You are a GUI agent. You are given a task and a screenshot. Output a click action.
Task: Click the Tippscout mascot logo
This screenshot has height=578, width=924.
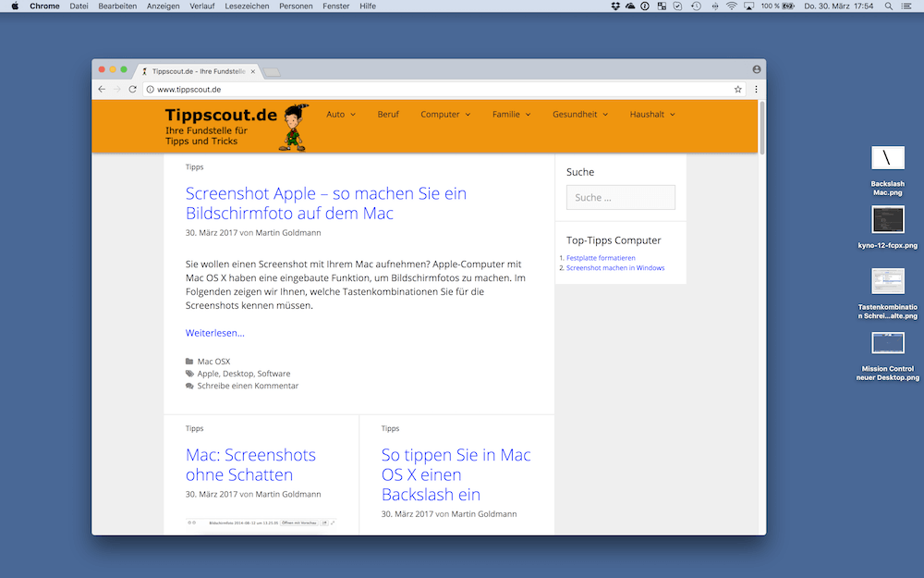tap(296, 128)
